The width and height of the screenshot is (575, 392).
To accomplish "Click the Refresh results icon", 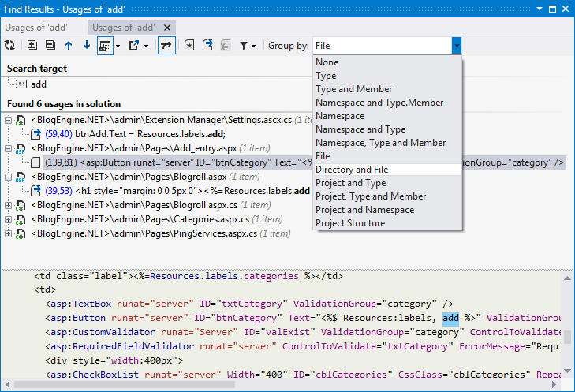I will point(9,47).
